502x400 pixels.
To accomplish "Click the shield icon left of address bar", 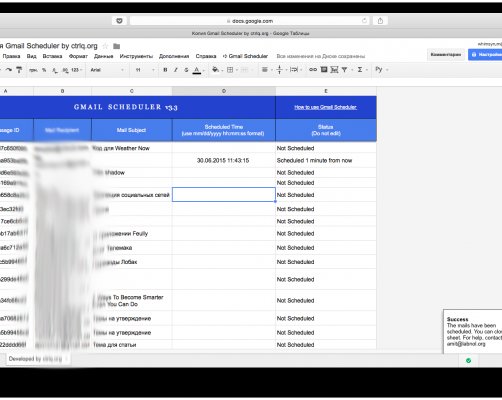I will pos(119,21).
